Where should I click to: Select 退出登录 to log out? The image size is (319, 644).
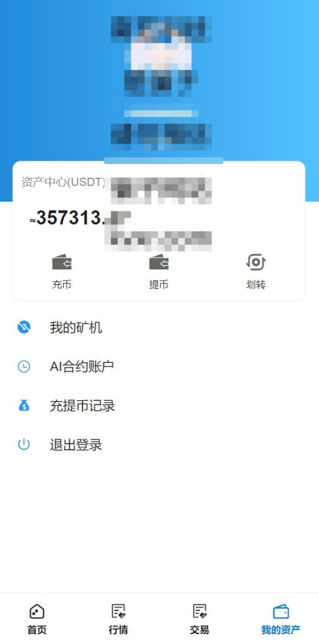click(159, 444)
